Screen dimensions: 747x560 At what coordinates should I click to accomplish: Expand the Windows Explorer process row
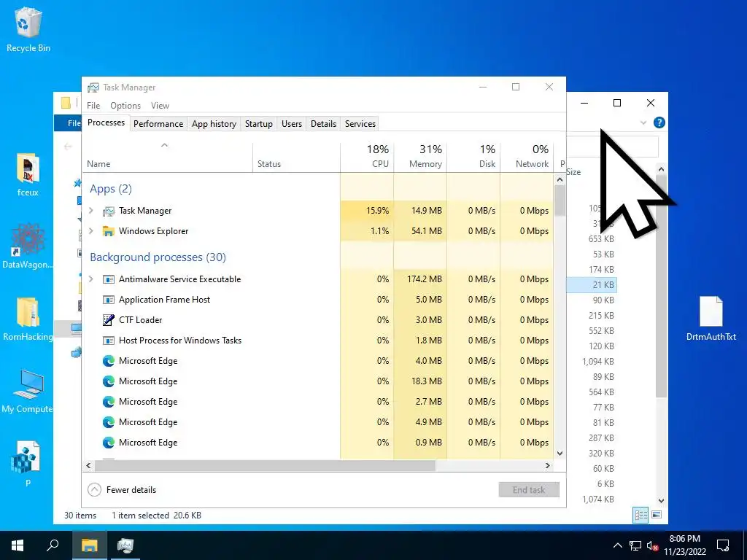tap(91, 231)
